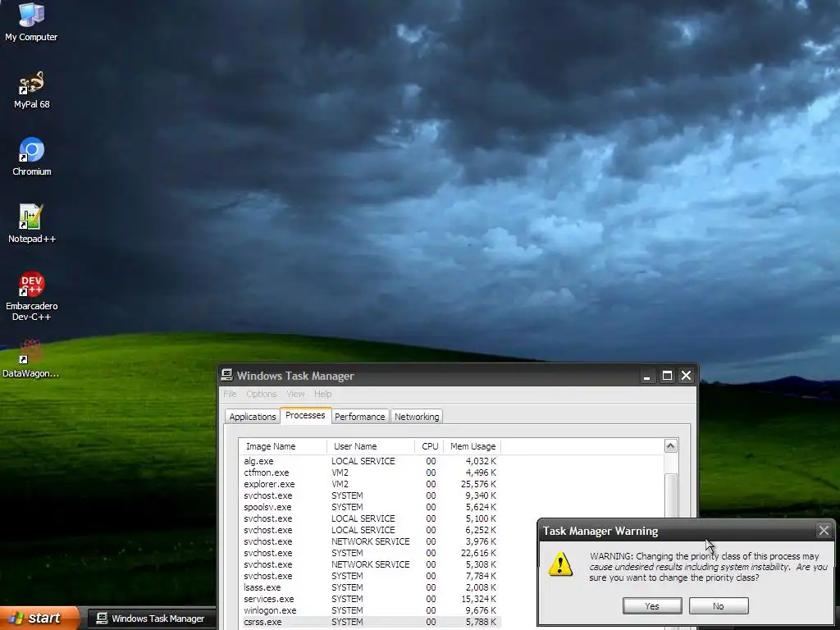
Task: Sort by Mem Usage column header
Action: tap(472, 446)
